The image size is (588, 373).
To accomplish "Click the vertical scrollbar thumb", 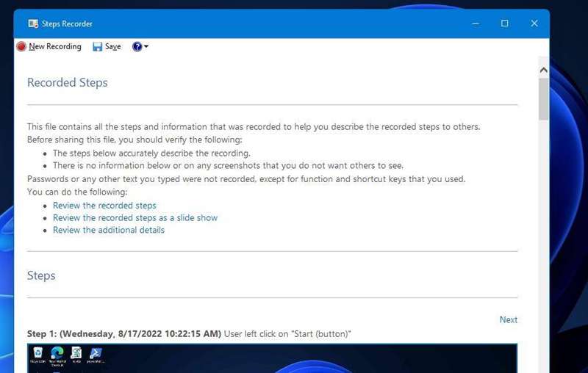I will 544,98.
